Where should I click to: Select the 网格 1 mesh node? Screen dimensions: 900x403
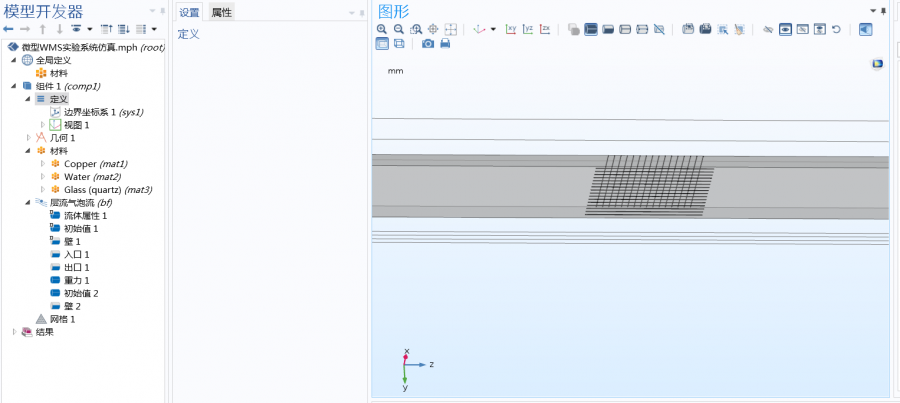62,320
